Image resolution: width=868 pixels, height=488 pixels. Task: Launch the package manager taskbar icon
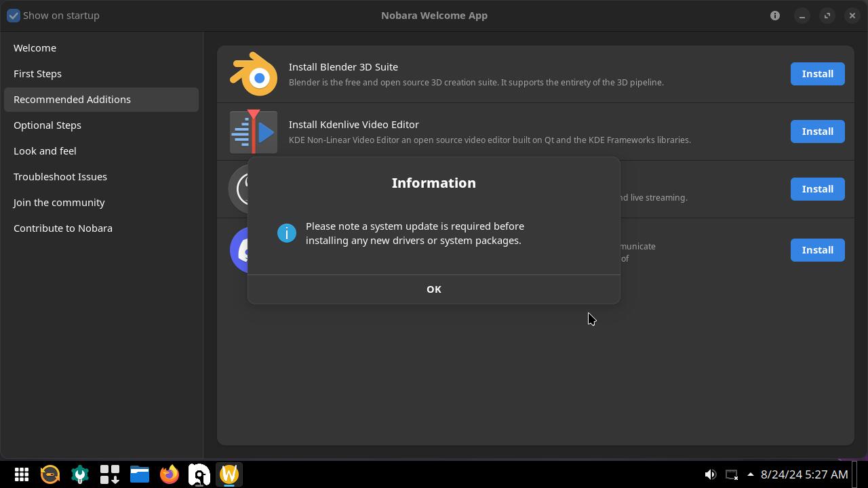[110, 474]
